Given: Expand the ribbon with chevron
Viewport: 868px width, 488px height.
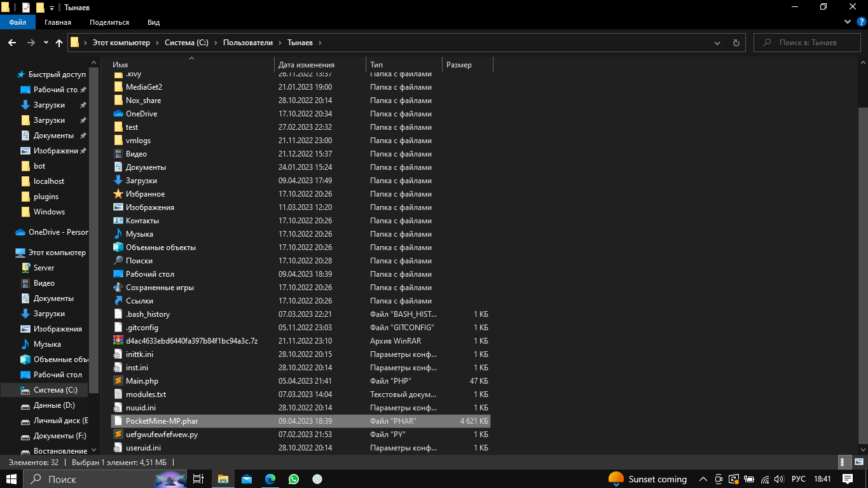Looking at the screenshot, I should (847, 22).
